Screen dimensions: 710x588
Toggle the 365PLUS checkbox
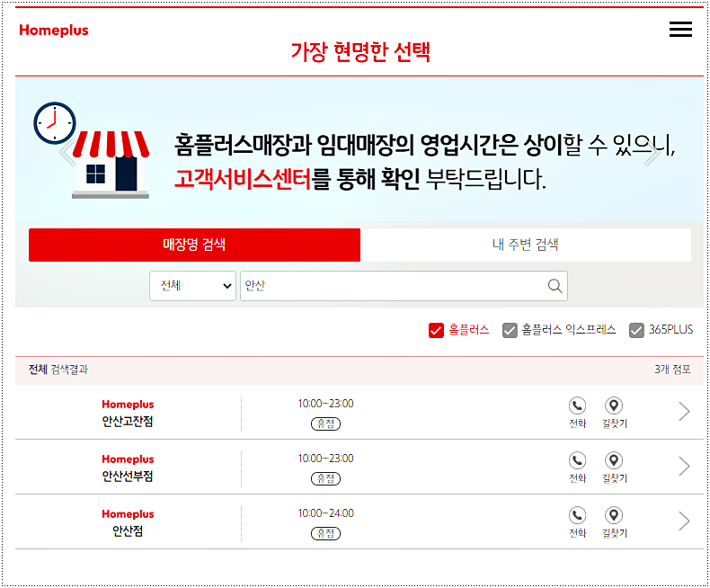tap(636, 330)
